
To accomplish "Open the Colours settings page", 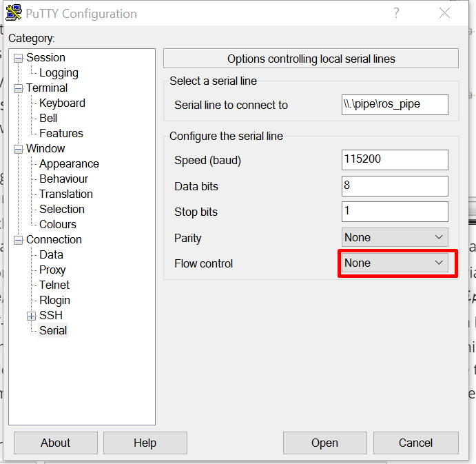I will point(58,225).
